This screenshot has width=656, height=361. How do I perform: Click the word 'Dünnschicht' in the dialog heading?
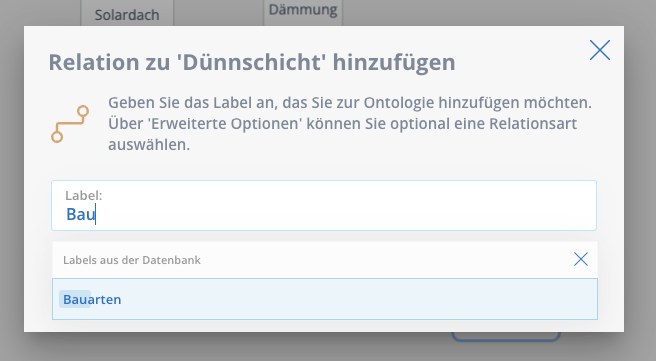pos(251,62)
